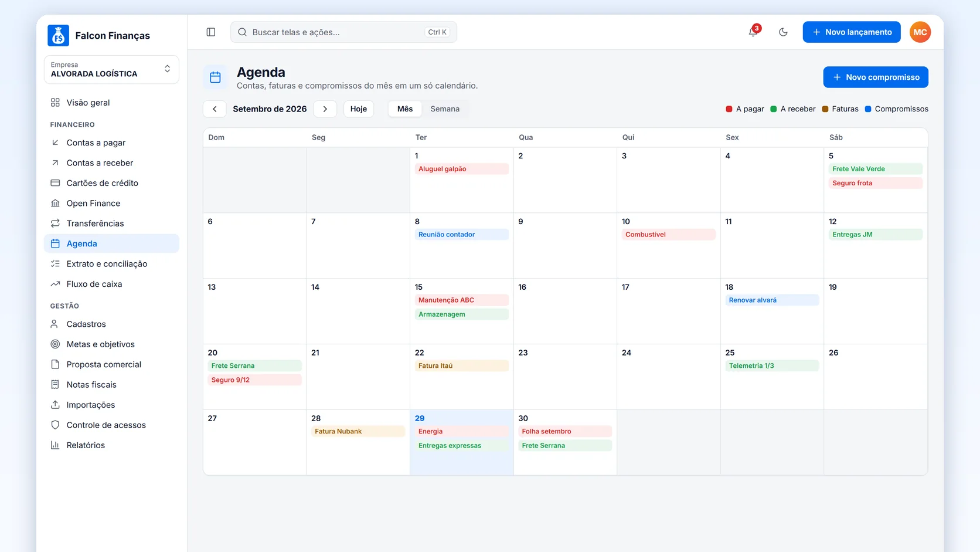The width and height of the screenshot is (980, 552).
Task: Open Extrato e conciliação
Action: coord(111,264)
